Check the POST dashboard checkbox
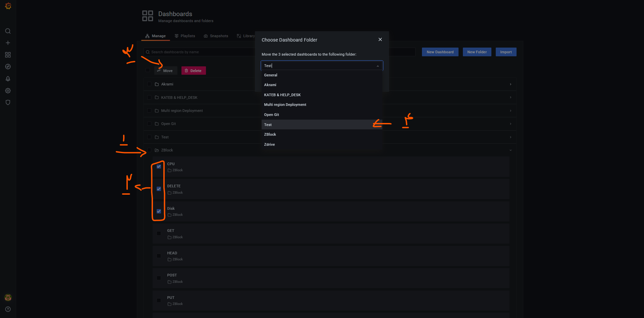The width and height of the screenshot is (644, 318). click(159, 278)
